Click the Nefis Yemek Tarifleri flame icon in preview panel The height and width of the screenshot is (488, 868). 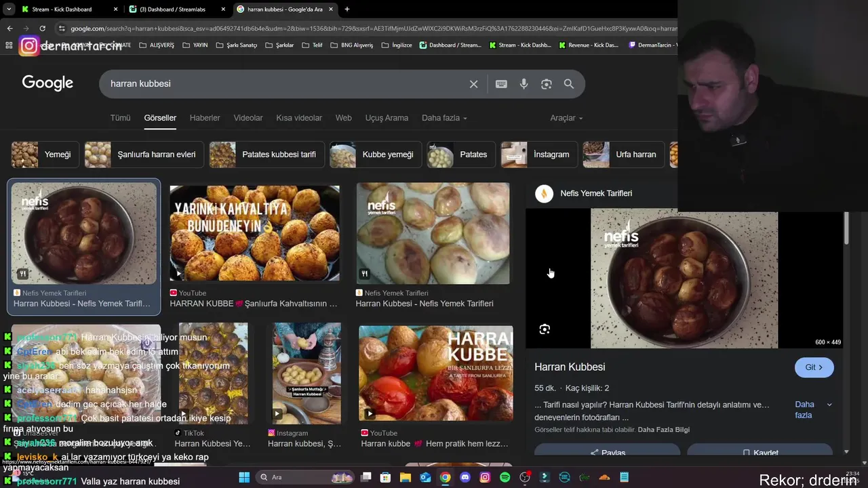544,193
